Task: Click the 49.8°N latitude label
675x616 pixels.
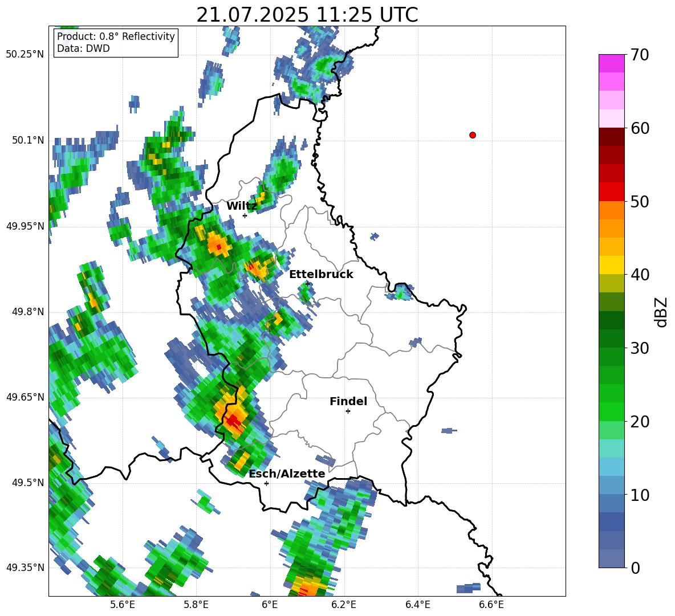Action: pos(27,312)
